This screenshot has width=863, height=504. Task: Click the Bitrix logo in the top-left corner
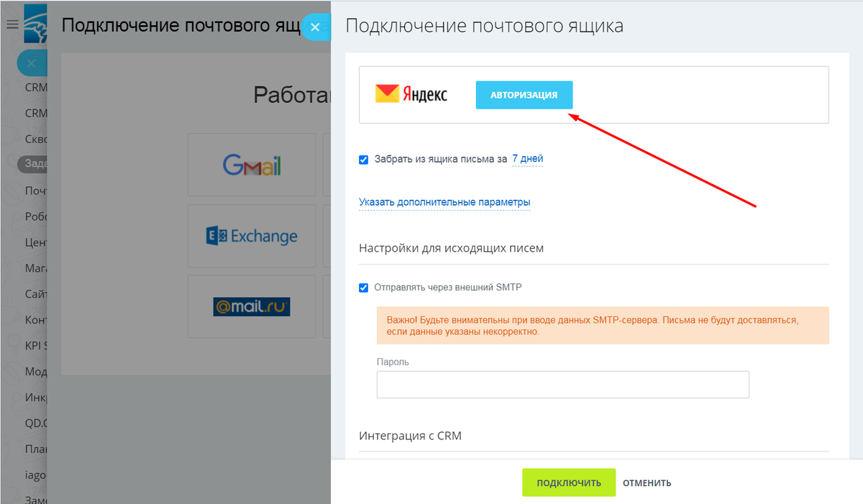click(x=35, y=24)
